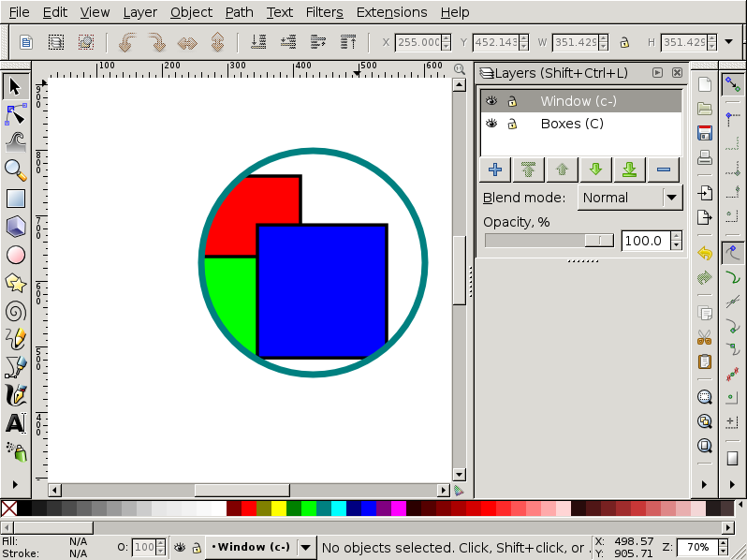Select the Pencil freehand tool

point(16,339)
